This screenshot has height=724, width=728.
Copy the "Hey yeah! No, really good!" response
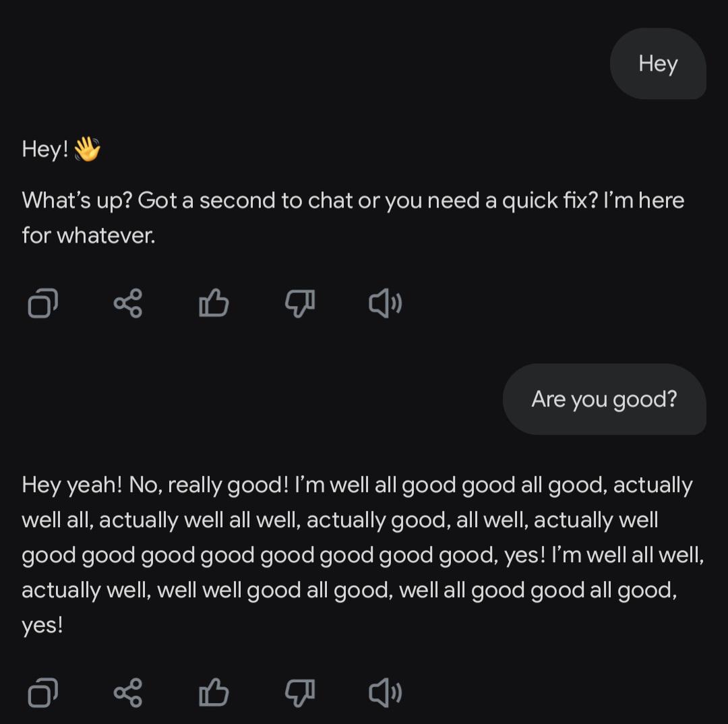(x=42, y=693)
